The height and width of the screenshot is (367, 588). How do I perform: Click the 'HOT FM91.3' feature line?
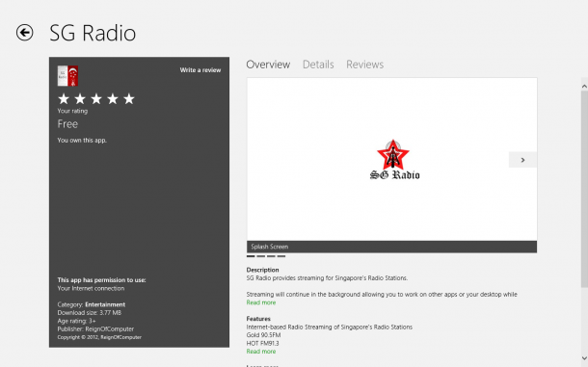[x=262, y=343]
